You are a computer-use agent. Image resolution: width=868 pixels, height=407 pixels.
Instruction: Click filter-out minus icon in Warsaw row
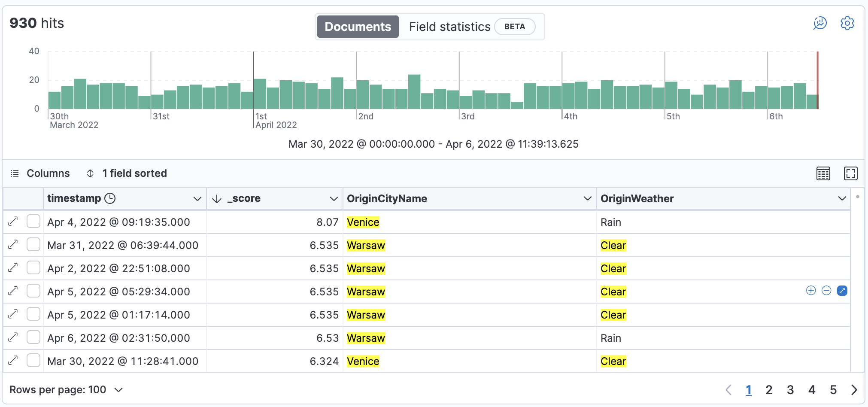coord(826,291)
